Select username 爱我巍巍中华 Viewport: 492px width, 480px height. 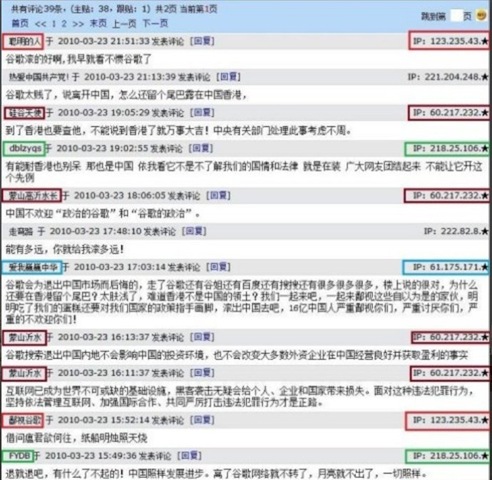point(33,267)
